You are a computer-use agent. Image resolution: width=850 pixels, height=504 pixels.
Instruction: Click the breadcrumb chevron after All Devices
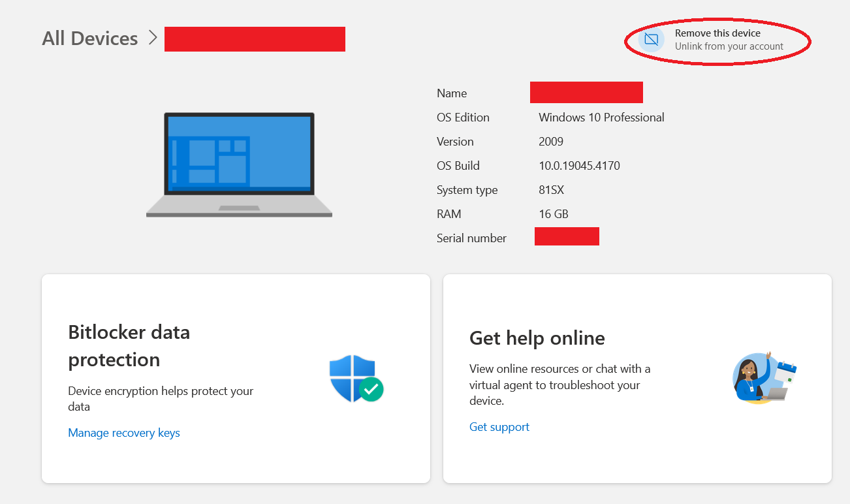click(x=153, y=38)
